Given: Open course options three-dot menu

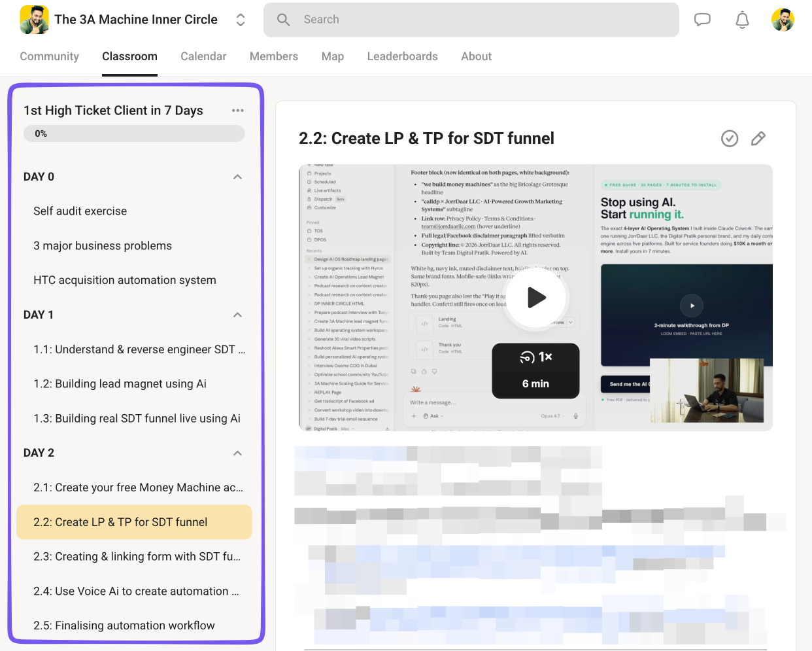Looking at the screenshot, I should 238,111.
